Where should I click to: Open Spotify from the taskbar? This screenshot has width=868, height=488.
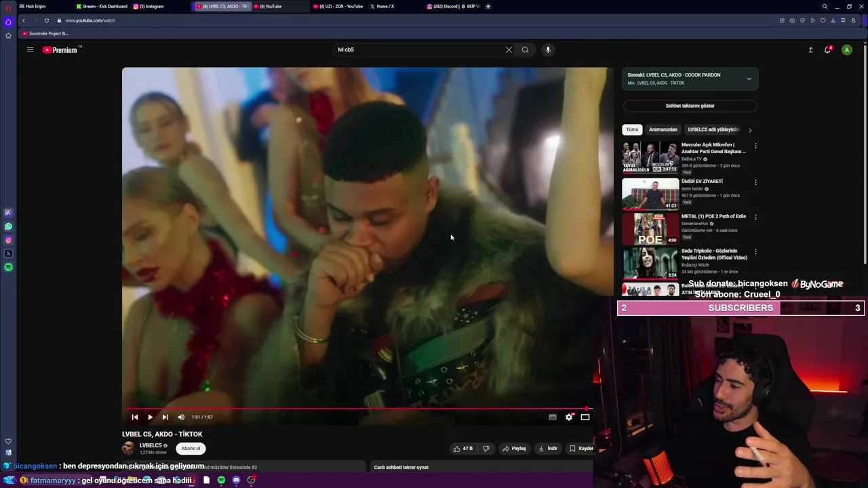point(221,480)
